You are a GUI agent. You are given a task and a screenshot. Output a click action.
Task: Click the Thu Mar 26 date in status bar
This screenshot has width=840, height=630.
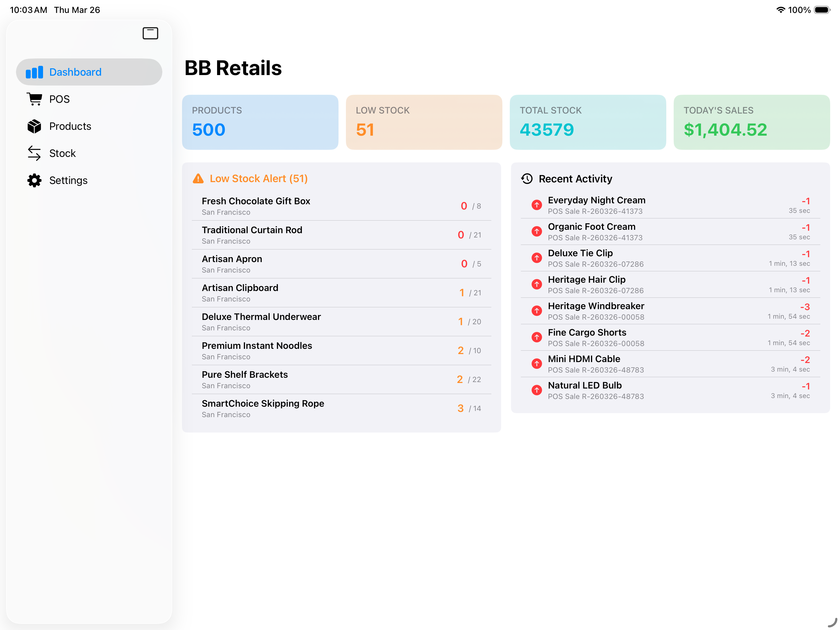[x=77, y=10]
